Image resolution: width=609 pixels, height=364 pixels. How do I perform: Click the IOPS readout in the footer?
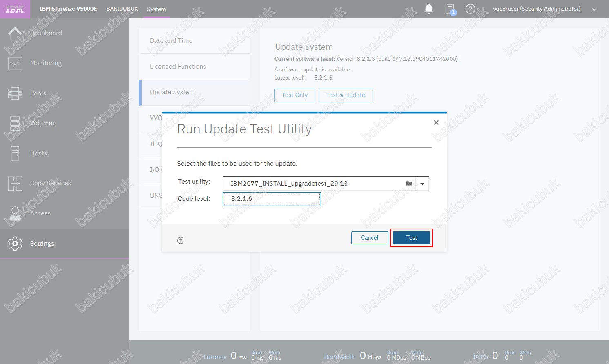tap(502, 356)
